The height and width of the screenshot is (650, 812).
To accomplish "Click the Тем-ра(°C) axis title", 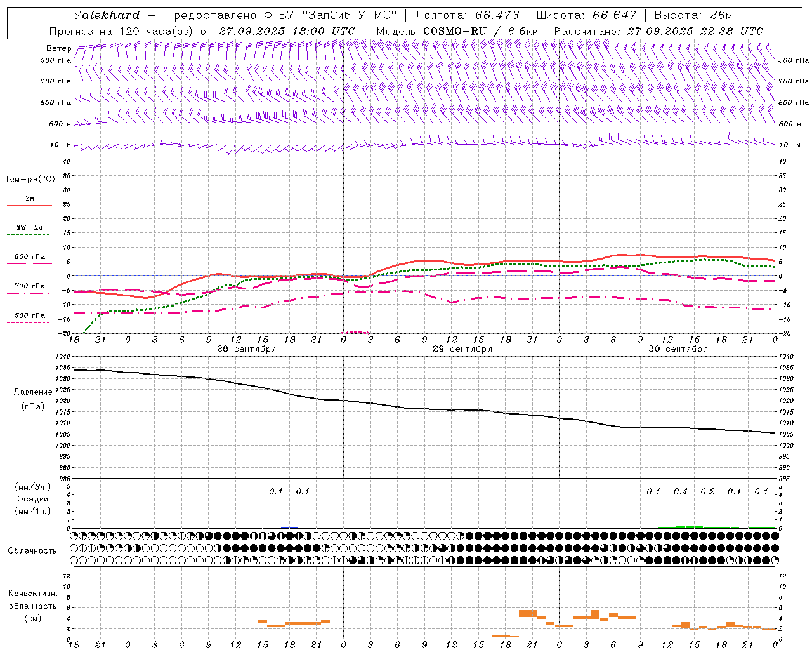I will click(30, 180).
